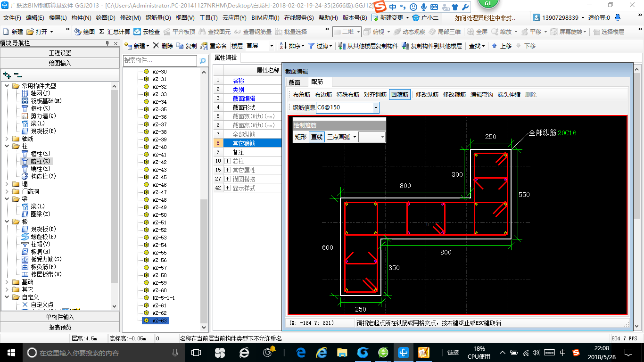
Task: Toggle the 画箍筋 draw stirrup tool
Action: coord(400,94)
